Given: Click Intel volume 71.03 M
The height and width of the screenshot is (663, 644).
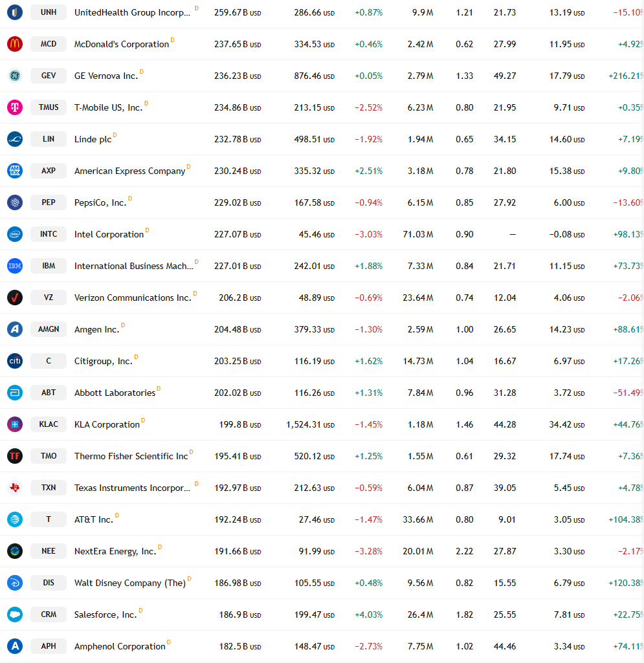Looking at the screenshot, I should (x=418, y=235).
